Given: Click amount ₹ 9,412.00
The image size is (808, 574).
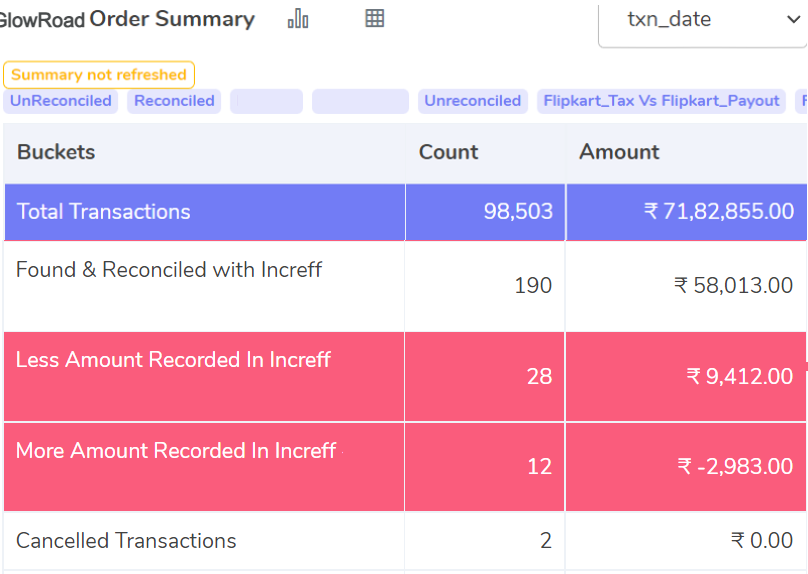Looking at the screenshot, I should pos(739,377).
